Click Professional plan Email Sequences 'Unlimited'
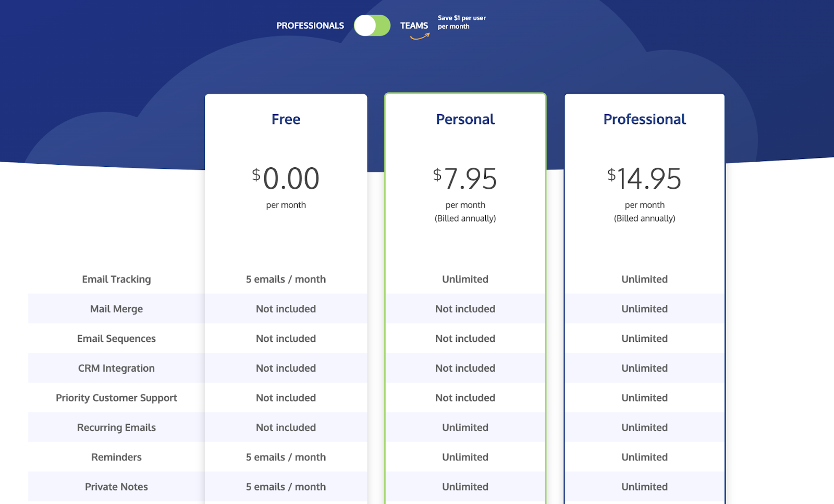 [x=645, y=339]
